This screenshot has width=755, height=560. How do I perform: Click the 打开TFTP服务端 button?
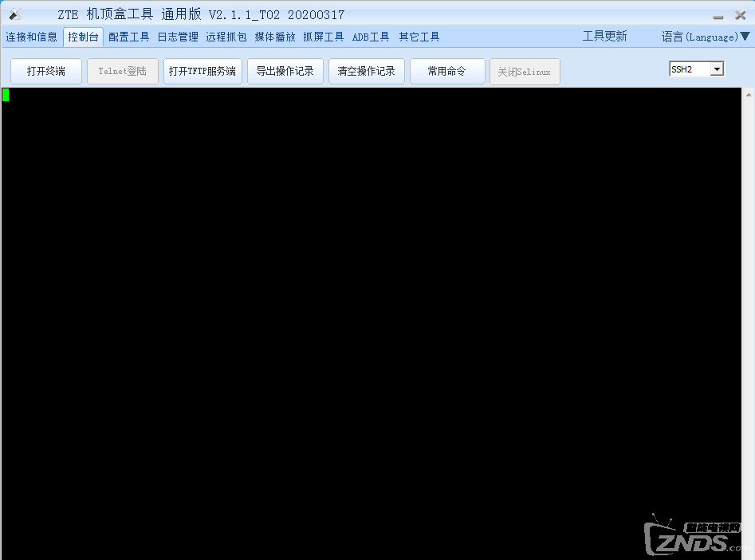coord(203,71)
